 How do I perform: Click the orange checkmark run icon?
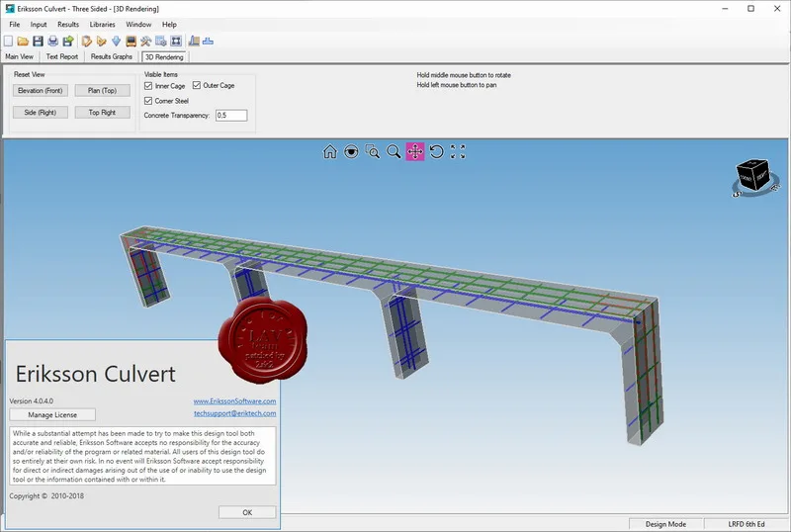click(x=102, y=41)
